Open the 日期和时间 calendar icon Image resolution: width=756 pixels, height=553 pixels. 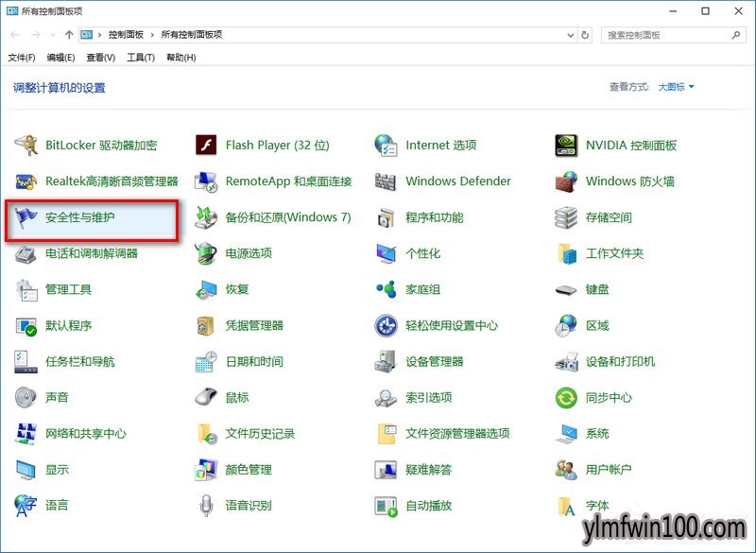(x=206, y=362)
